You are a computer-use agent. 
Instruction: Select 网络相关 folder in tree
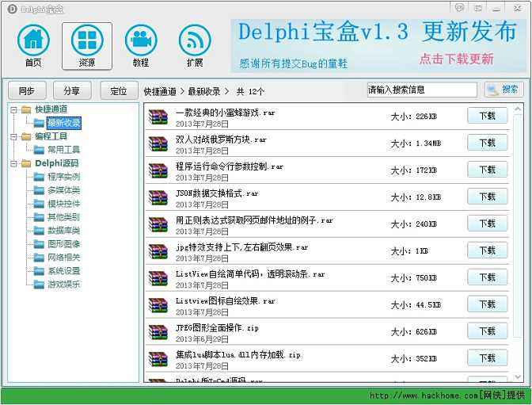(x=64, y=258)
